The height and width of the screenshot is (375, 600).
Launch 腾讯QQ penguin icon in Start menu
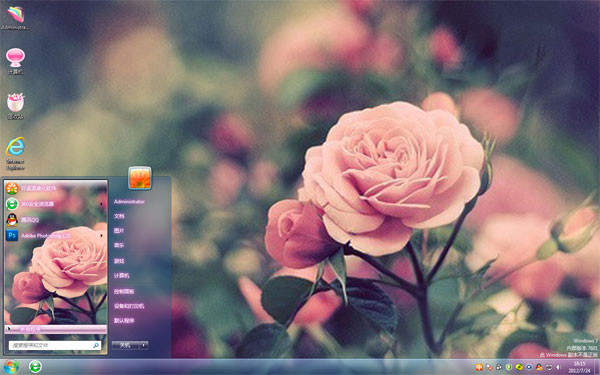[55, 220]
